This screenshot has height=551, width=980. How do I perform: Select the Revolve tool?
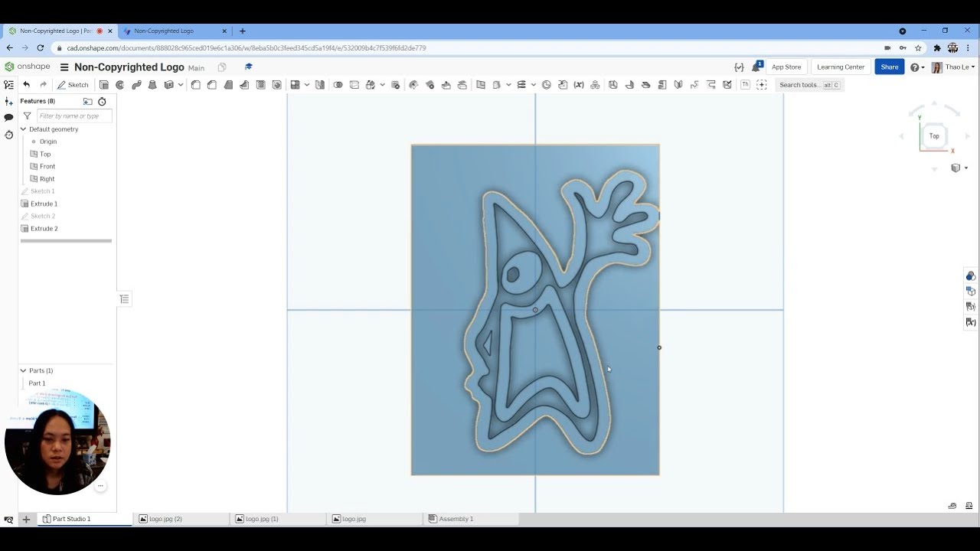120,85
